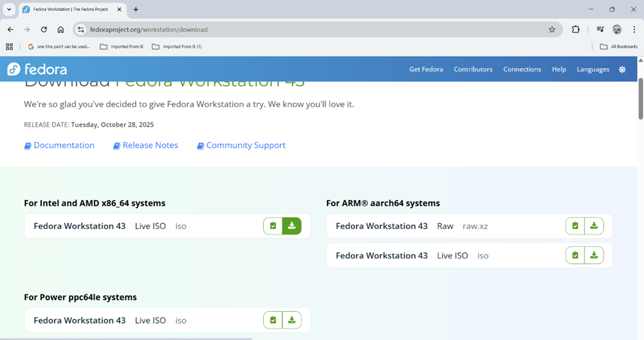Verify checksum for x86_64 Live ISO
Viewport: 644px width, 340px height.
pyautogui.click(x=273, y=226)
